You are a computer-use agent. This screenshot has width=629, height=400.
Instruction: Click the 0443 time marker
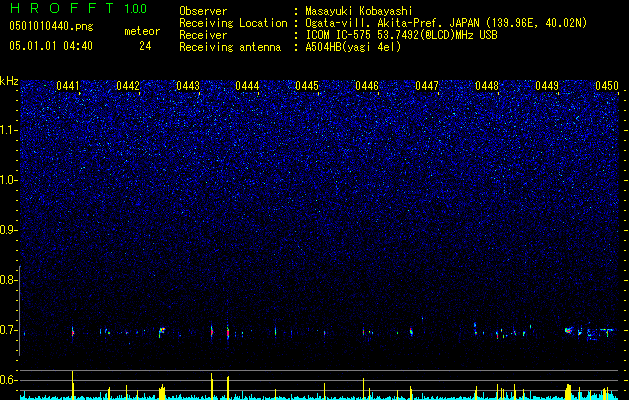pos(188,86)
